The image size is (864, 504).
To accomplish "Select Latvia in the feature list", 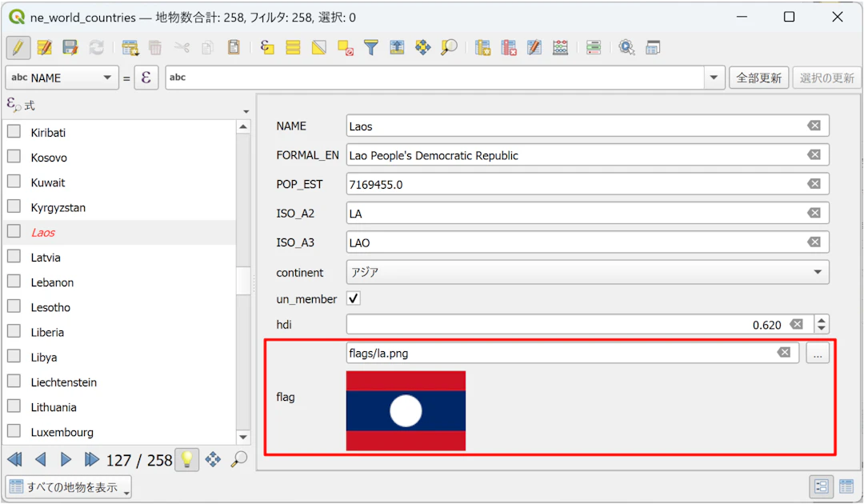I will (x=46, y=258).
